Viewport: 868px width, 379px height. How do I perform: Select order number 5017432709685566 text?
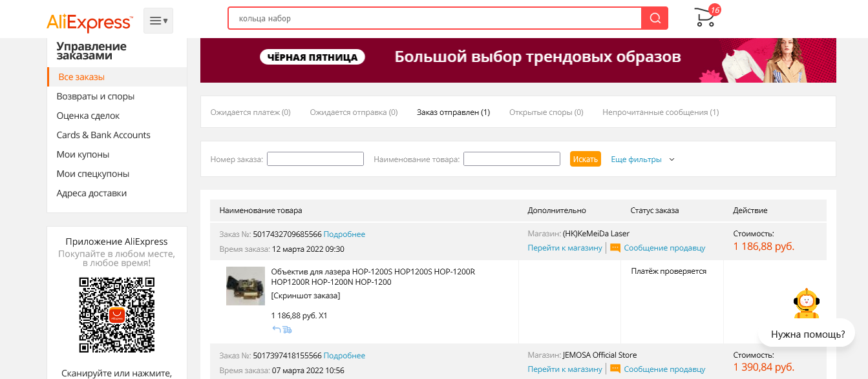(287, 234)
